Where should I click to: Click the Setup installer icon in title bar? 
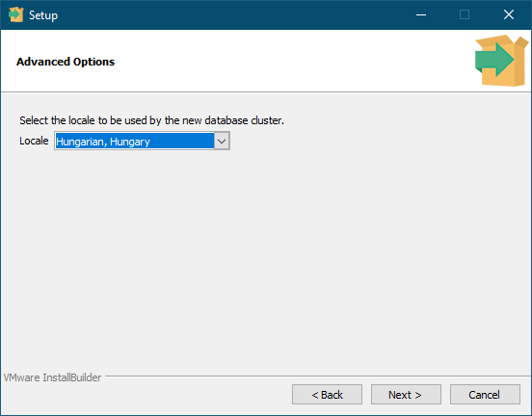(x=16, y=14)
